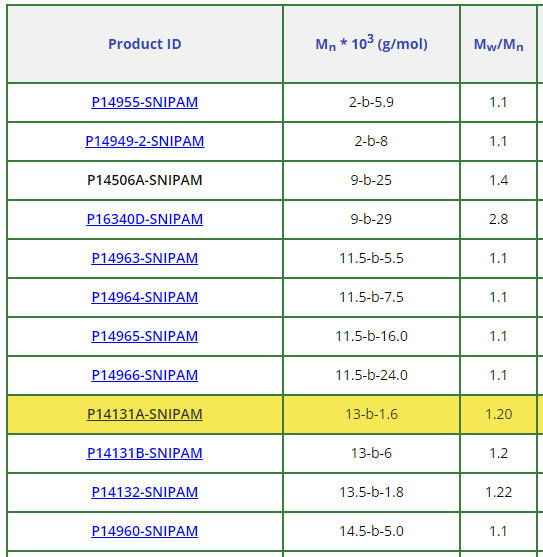Open the highlighted P14131A-SNIPAM link
The width and height of the screenshot is (543, 557).
(x=145, y=414)
